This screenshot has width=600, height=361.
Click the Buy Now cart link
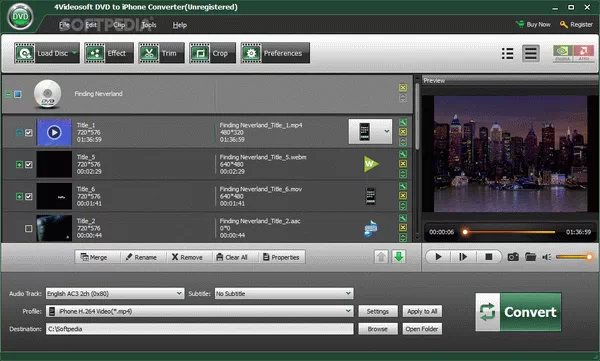click(533, 25)
